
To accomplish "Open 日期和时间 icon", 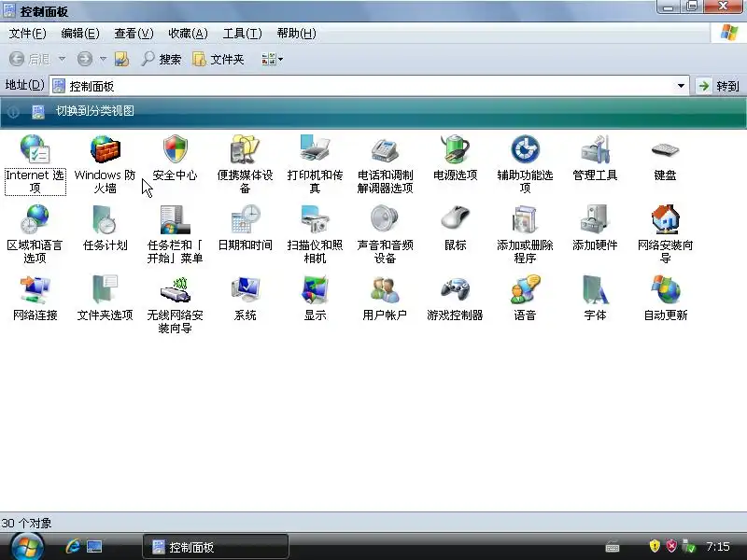I will [x=245, y=218].
